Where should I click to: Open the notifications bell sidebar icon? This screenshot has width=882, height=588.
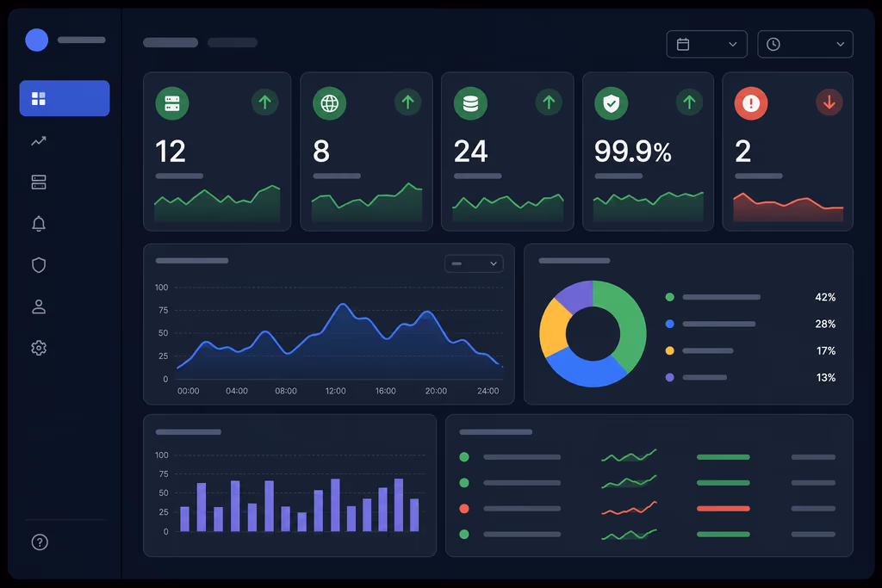coord(39,224)
